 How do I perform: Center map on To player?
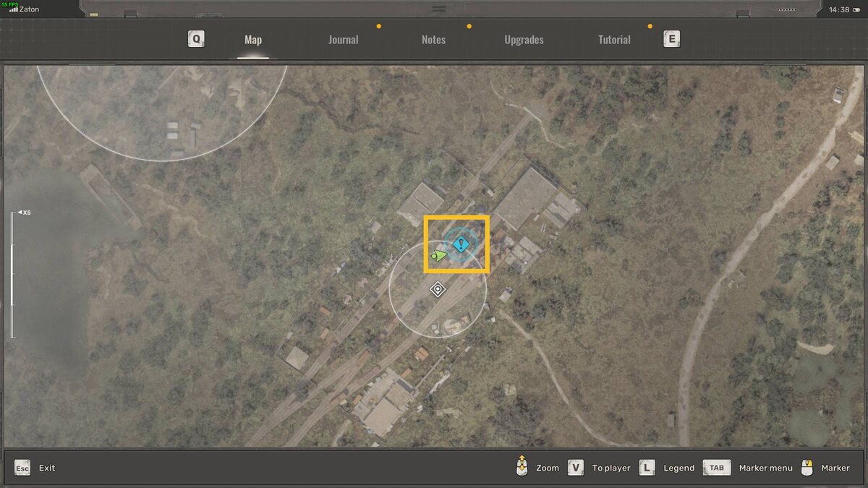tap(611, 468)
